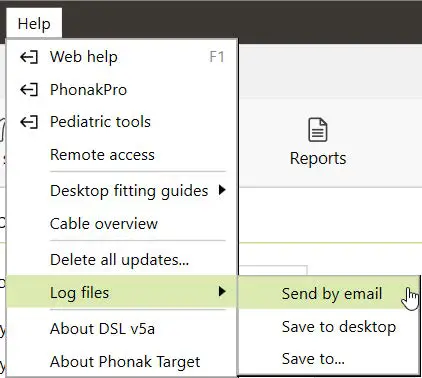
Task: Choose Send by email for log files
Action: tap(329, 293)
